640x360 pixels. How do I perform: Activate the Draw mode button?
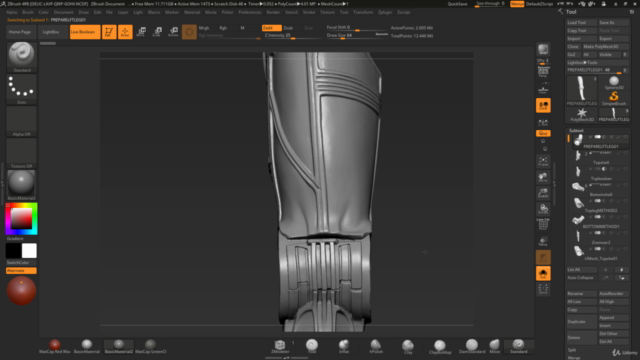point(125,32)
